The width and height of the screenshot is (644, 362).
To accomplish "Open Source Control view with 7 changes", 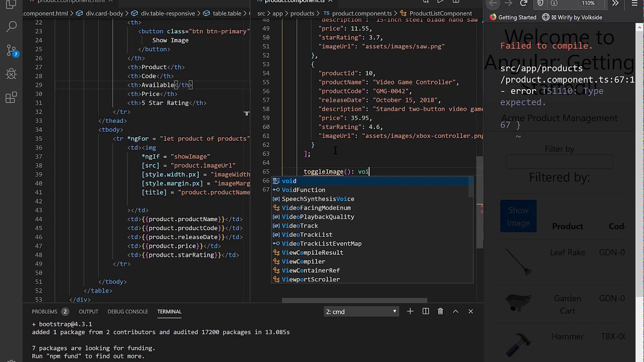I will tap(11, 50).
